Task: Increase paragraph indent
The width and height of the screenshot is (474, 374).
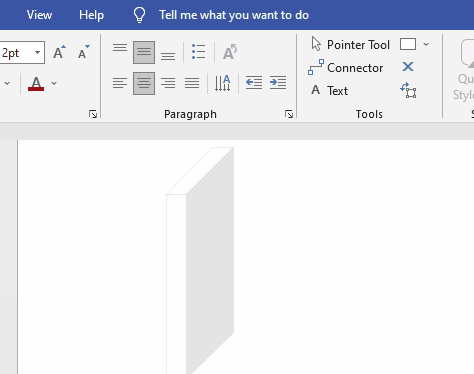Action: 278,83
